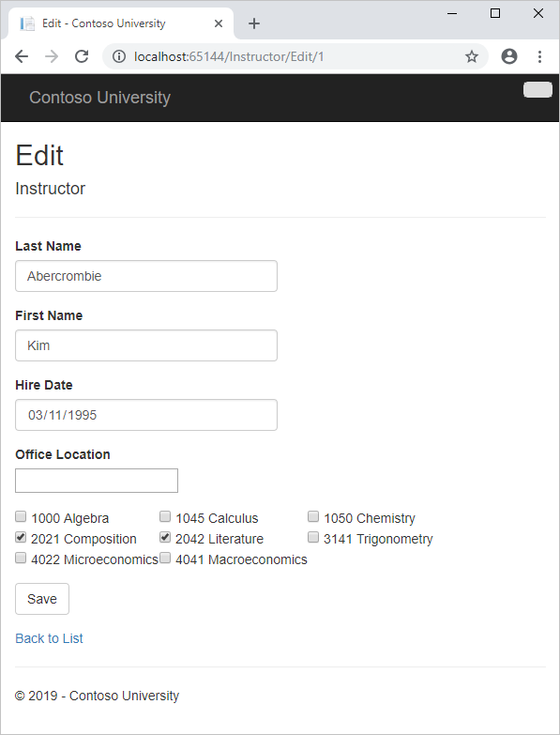This screenshot has width=560, height=735.
Task: Click the Office Location label
Action: [63, 454]
